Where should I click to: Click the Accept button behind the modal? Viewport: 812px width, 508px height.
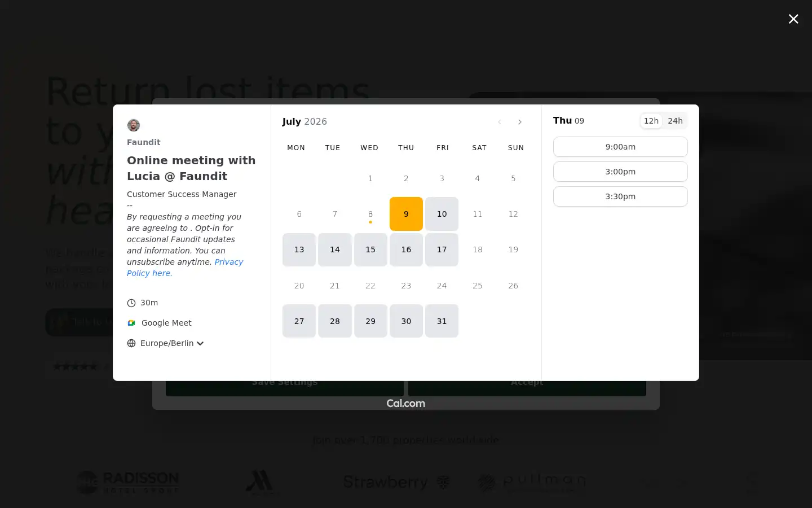[527, 388]
